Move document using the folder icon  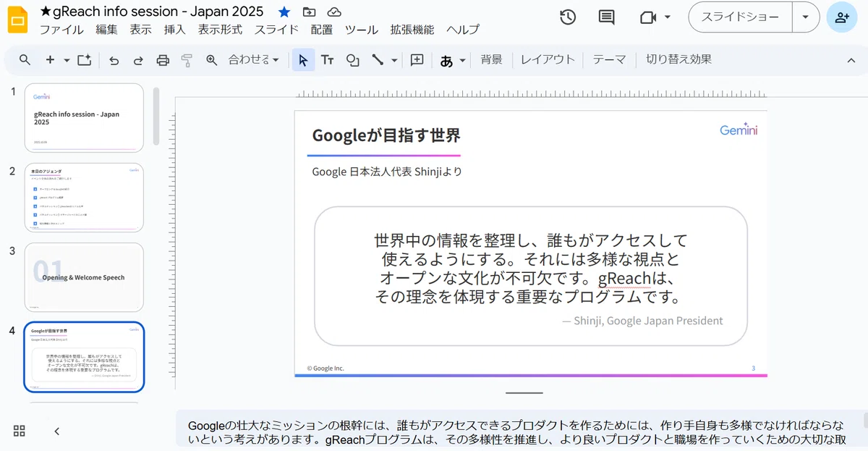[x=309, y=12]
